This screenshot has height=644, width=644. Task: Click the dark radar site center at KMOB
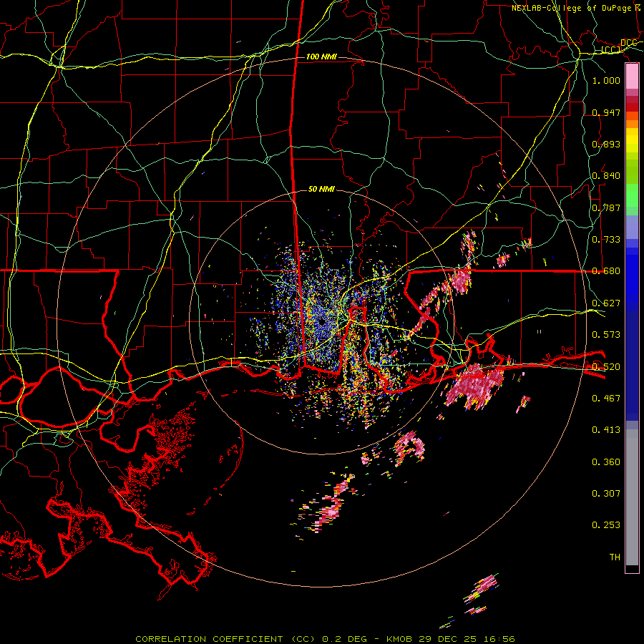[322, 321]
